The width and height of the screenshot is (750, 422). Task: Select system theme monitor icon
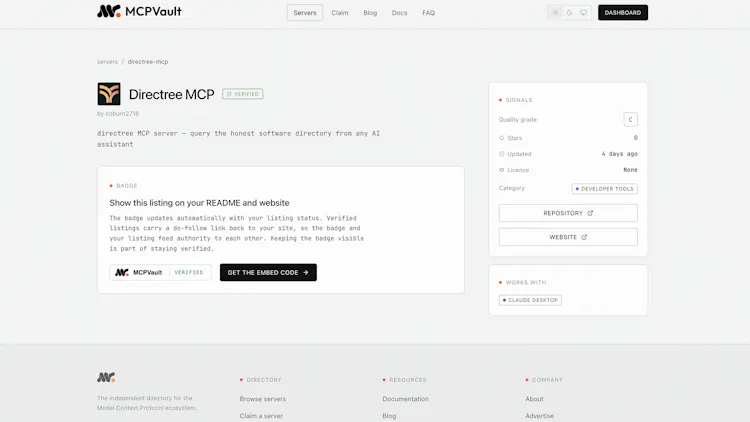coord(583,13)
